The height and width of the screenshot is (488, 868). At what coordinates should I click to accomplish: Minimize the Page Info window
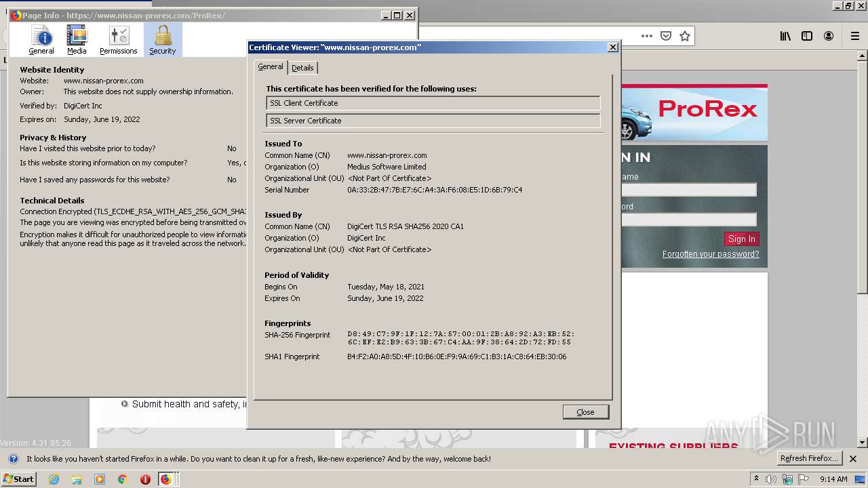(386, 16)
